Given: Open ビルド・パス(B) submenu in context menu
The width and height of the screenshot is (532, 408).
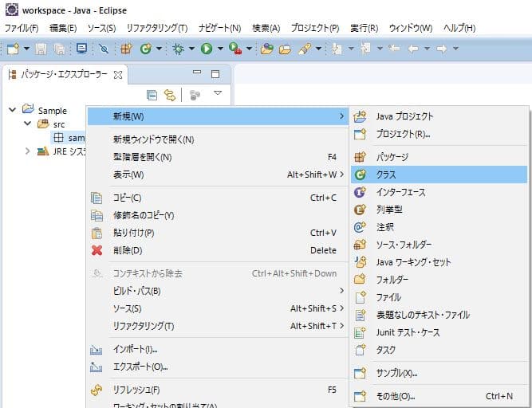Looking at the screenshot, I should coord(136,291).
